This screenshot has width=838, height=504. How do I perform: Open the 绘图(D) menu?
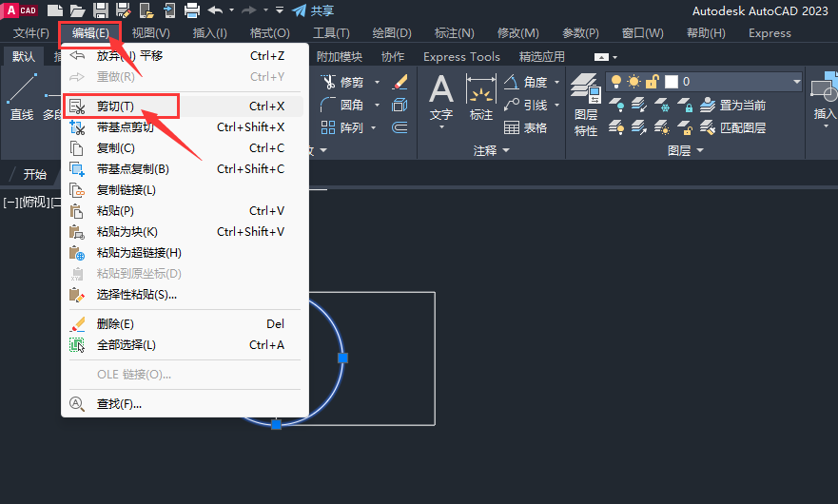click(x=392, y=33)
